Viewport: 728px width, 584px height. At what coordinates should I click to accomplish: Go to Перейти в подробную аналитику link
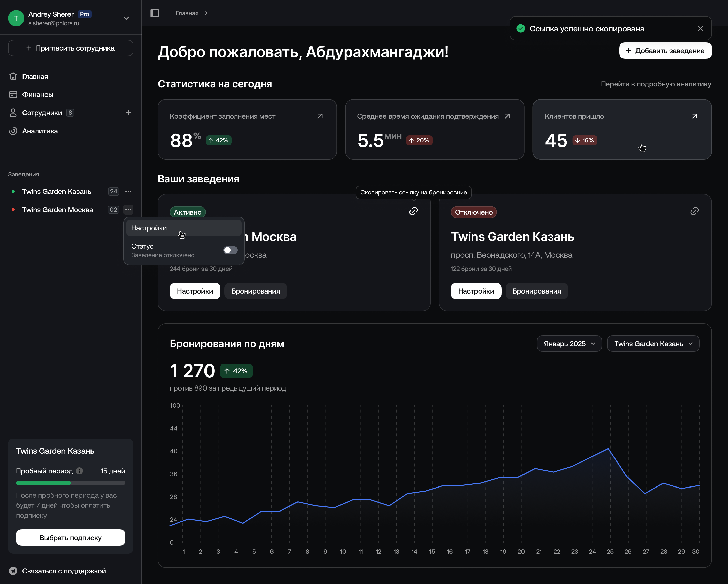tap(655, 84)
